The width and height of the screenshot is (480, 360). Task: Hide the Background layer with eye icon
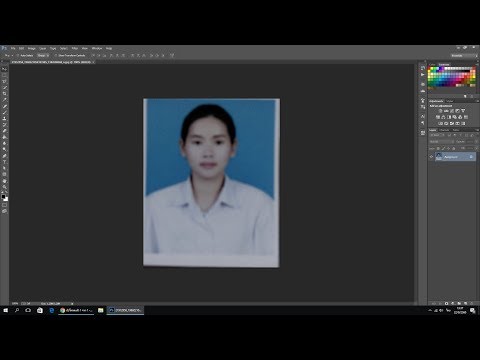431,157
